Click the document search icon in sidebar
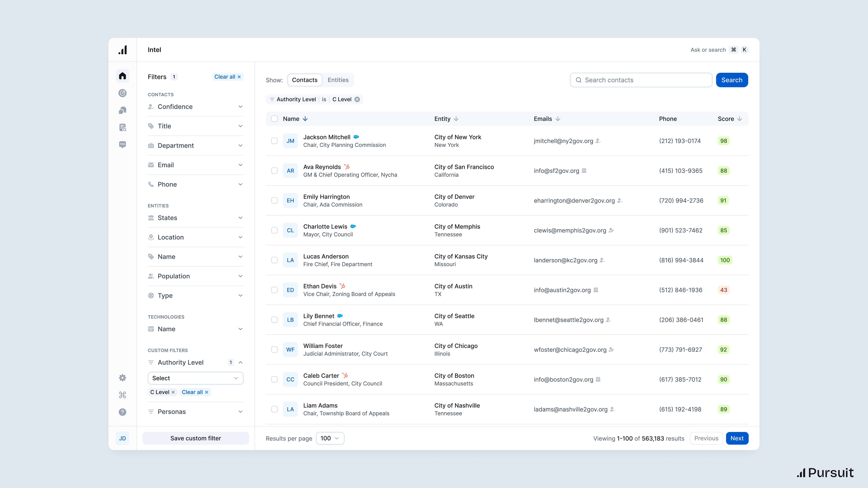Screen dimensions: 868x488 click(x=122, y=127)
